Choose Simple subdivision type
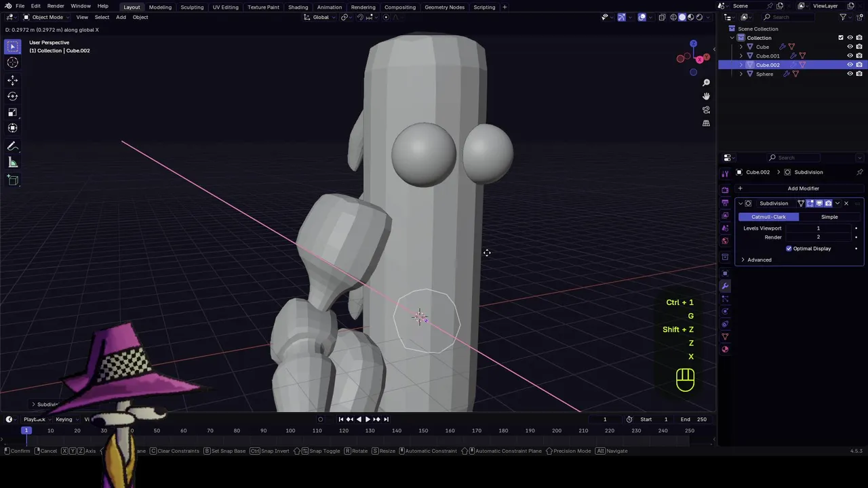 click(829, 217)
